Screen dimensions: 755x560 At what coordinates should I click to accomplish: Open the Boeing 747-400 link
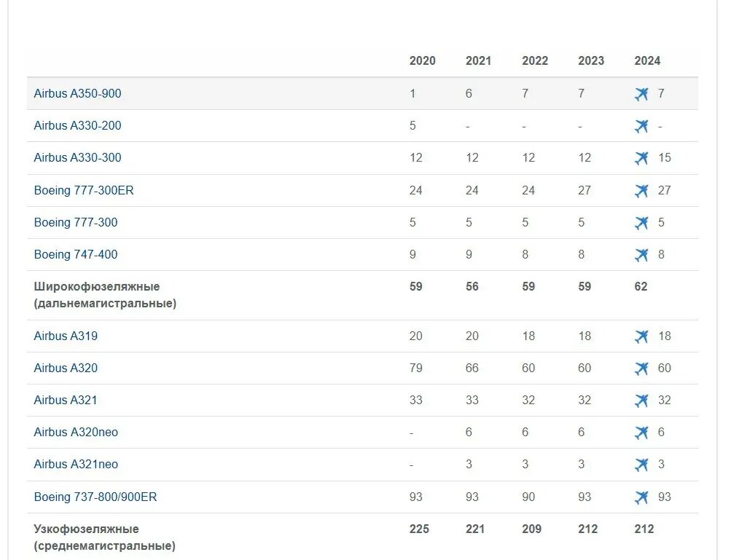pos(76,254)
